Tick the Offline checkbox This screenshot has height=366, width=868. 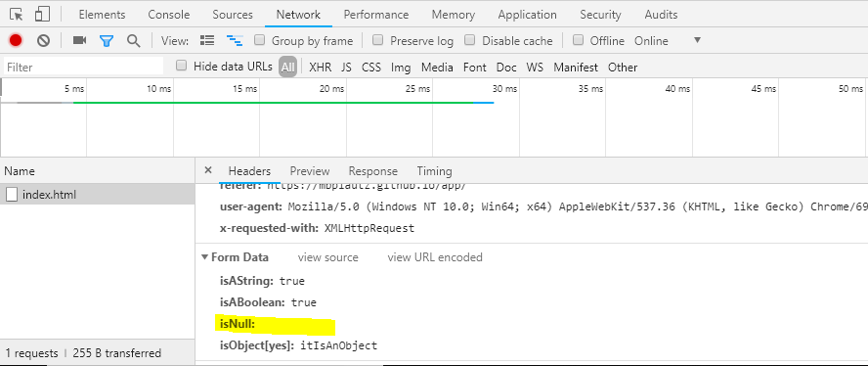point(578,40)
